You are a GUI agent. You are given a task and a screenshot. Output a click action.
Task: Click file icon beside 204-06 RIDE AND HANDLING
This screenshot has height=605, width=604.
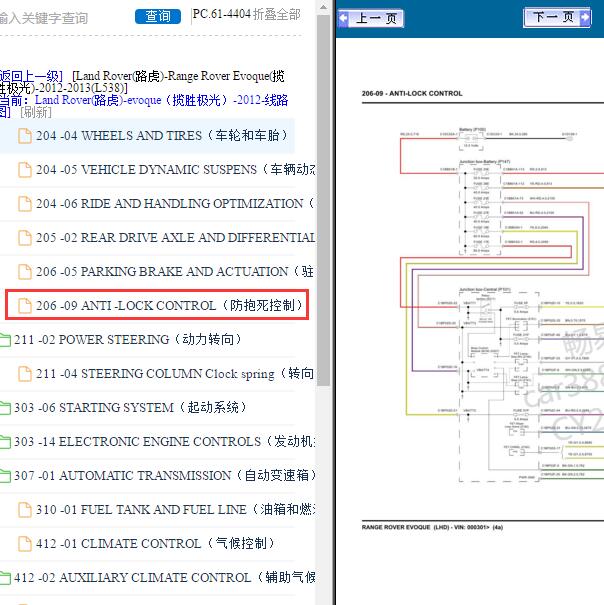pyautogui.click(x=25, y=204)
